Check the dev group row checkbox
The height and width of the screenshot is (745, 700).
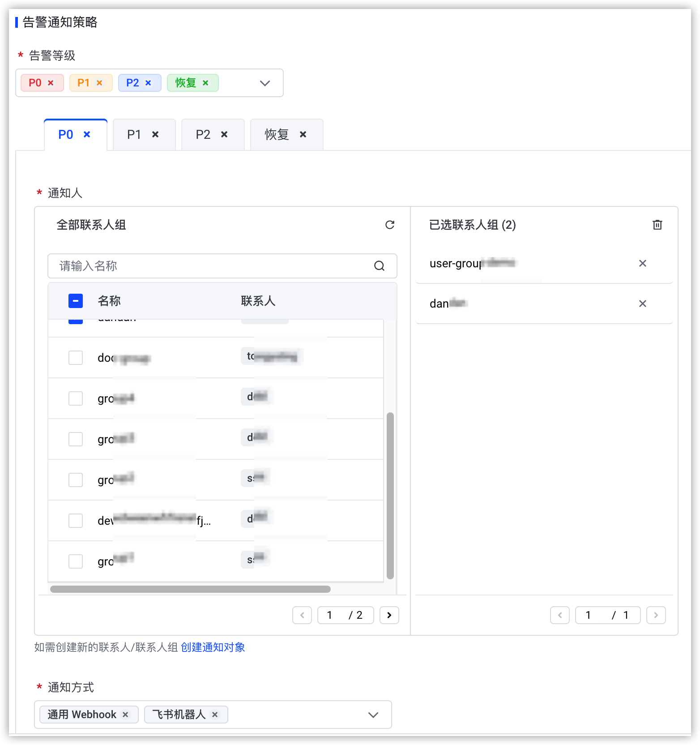click(76, 521)
